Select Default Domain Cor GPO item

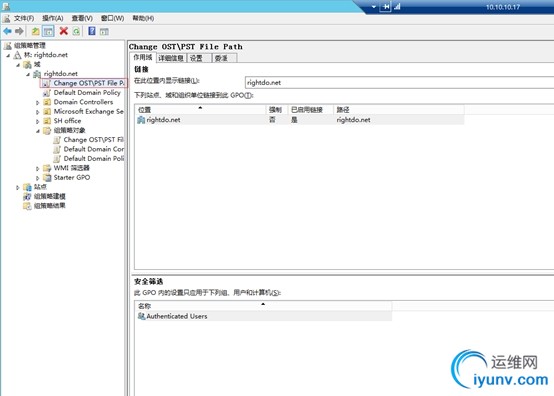(x=94, y=149)
